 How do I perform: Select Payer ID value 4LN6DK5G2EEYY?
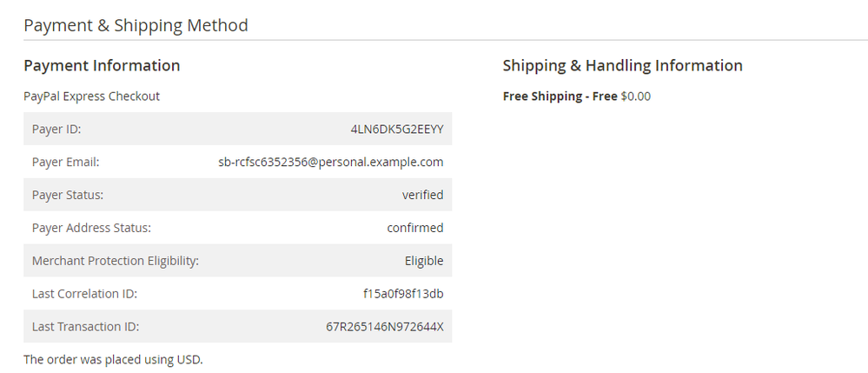(x=397, y=129)
